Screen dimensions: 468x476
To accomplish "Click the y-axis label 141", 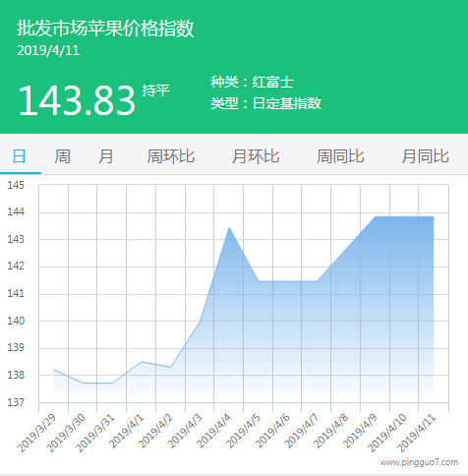I will click(16, 293).
